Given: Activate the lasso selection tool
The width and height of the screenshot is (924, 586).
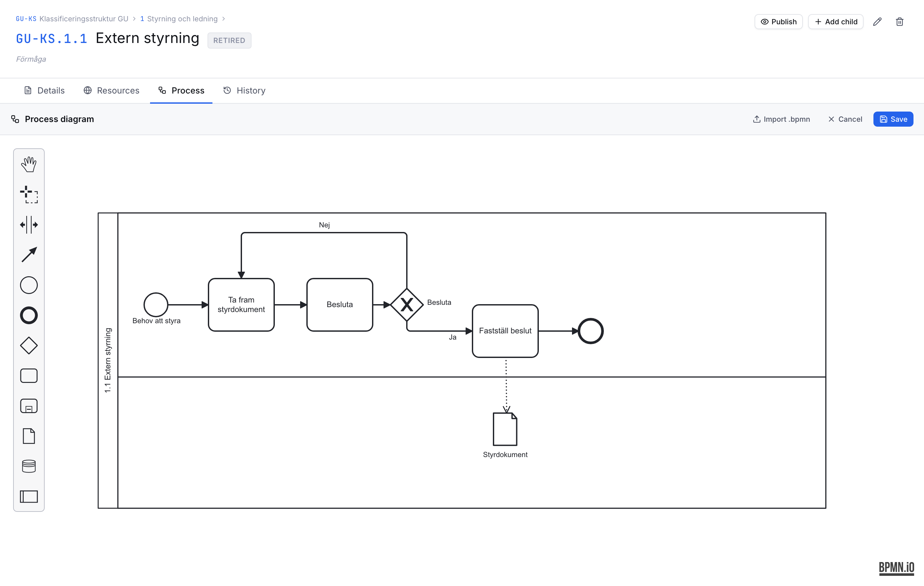Looking at the screenshot, I should 29,195.
